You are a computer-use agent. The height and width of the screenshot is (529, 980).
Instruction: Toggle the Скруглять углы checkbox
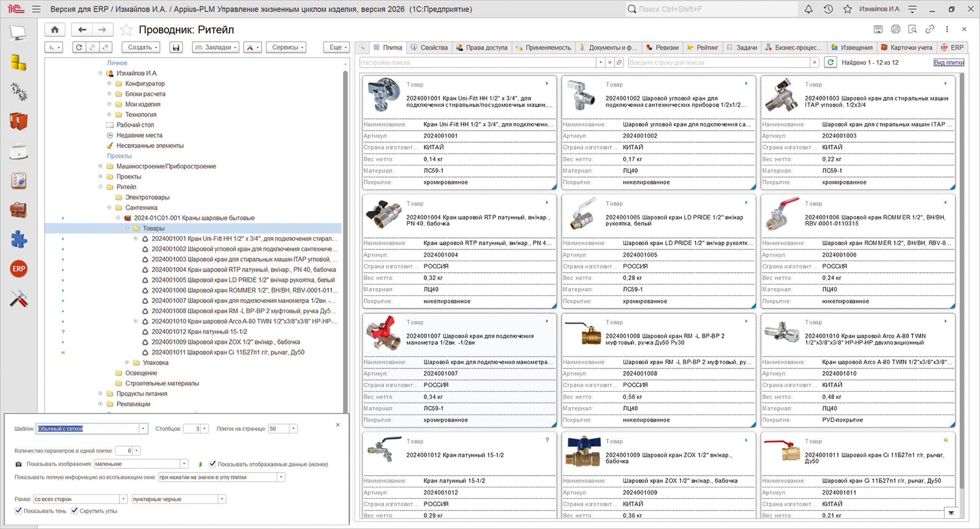click(75, 511)
